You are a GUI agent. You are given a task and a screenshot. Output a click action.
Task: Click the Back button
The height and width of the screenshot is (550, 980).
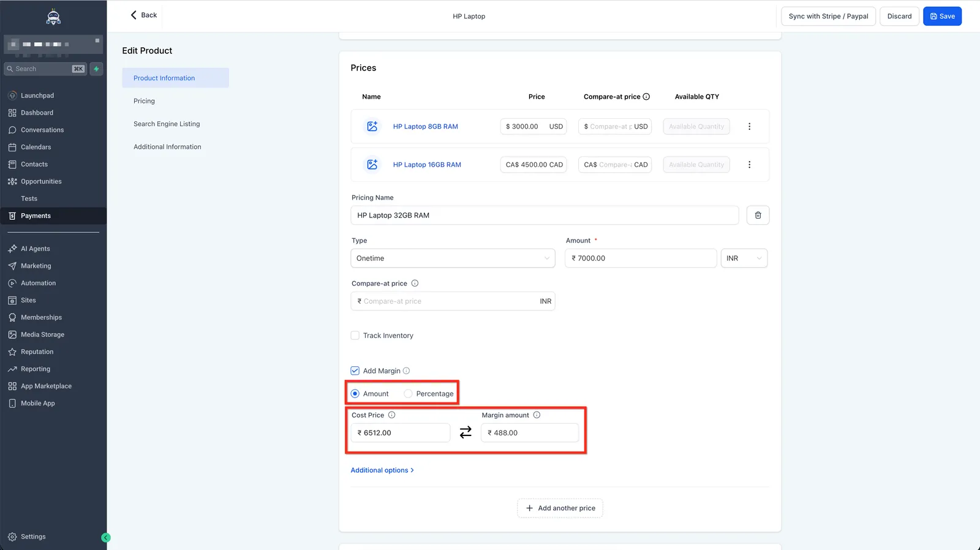pyautogui.click(x=143, y=15)
